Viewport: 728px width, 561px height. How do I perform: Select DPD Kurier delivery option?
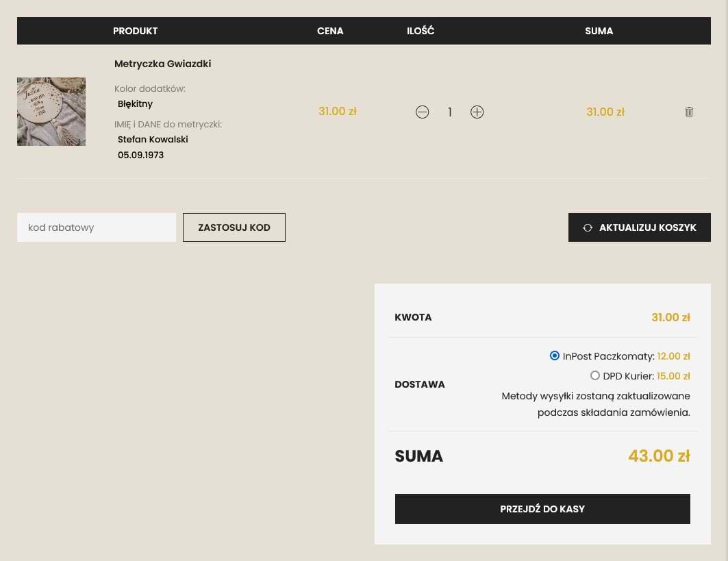click(x=595, y=375)
